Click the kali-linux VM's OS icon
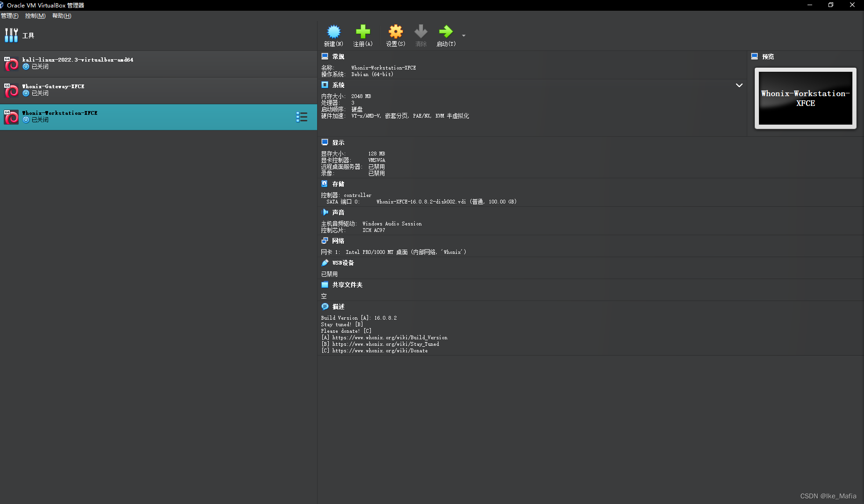 pyautogui.click(x=11, y=64)
